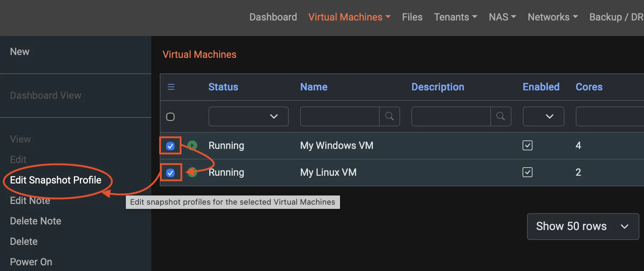The image size is (644, 271).
Task: Open the Show 50 rows dropdown
Action: 583,226
